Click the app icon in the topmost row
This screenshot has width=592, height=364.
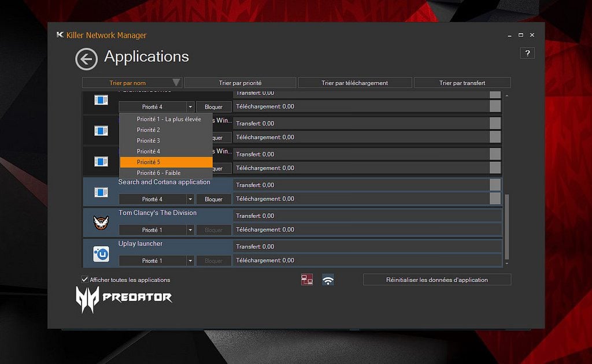point(101,100)
